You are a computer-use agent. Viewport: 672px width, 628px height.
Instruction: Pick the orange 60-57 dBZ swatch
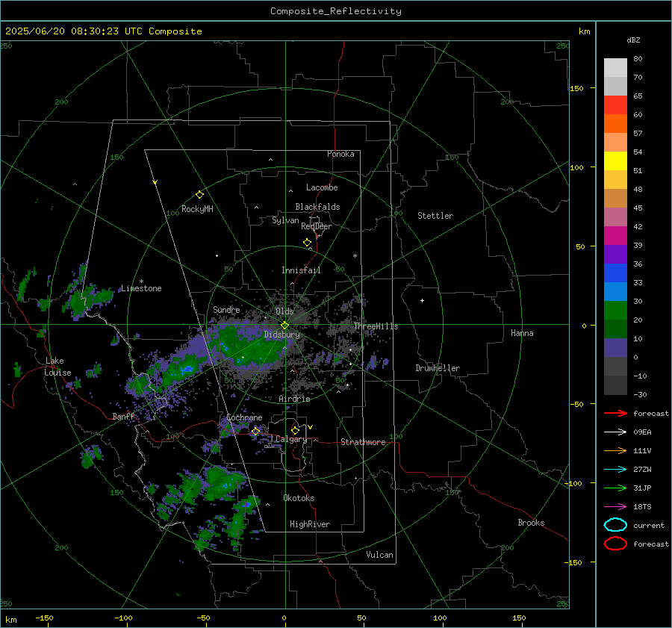615,124
